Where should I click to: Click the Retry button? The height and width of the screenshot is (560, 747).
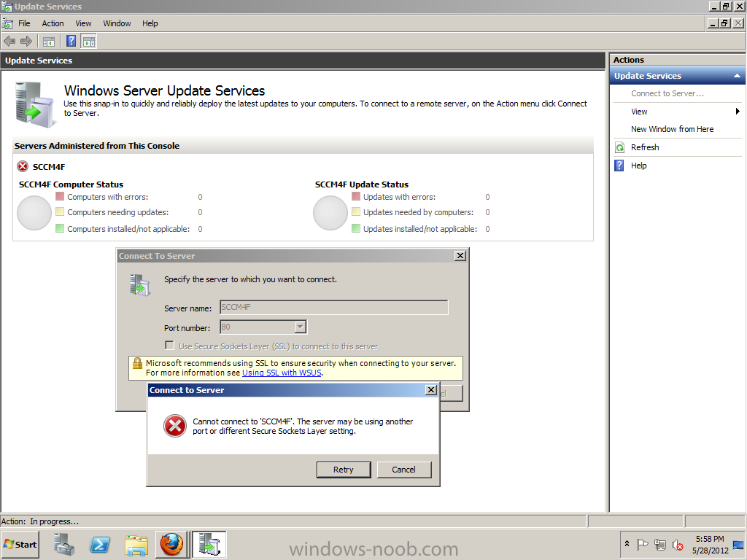pos(344,470)
